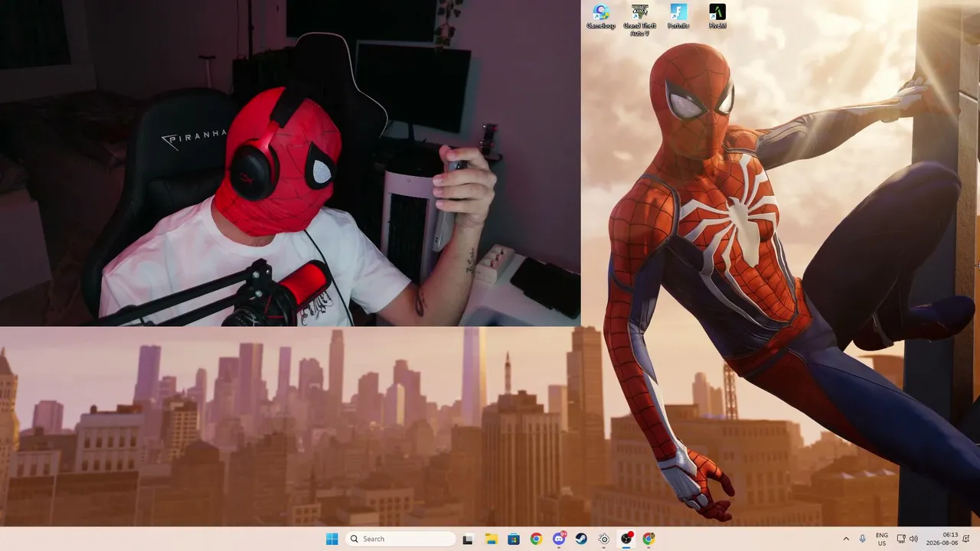The width and height of the screenshot is (980, 551).
Task: Open the ENG US language switcher
Action: point(882,539)
